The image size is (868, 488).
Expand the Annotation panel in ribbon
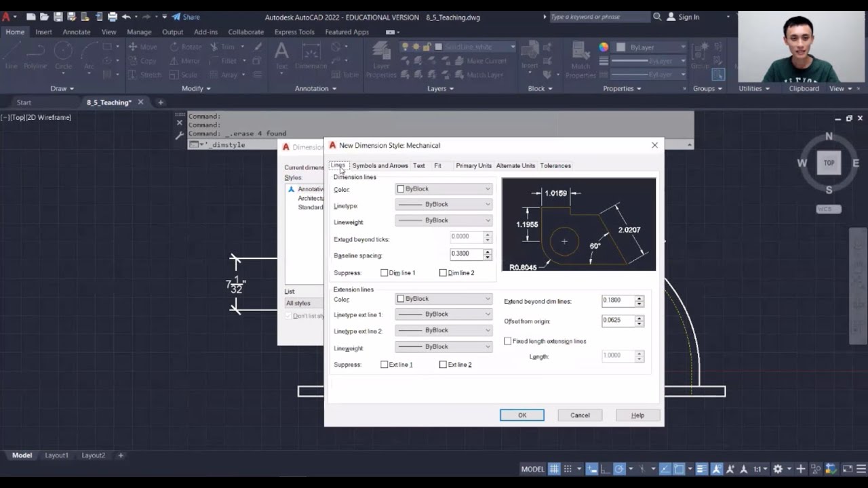316,88
